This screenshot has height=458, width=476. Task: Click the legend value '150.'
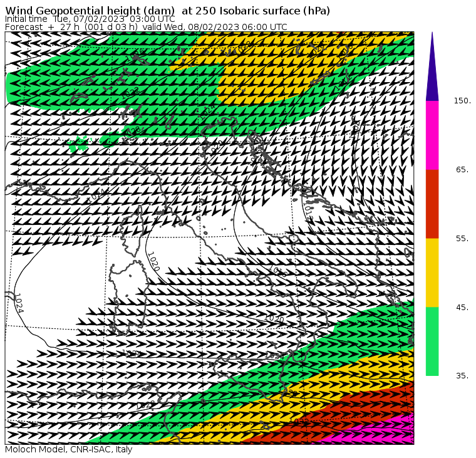[x=462, y=101]
